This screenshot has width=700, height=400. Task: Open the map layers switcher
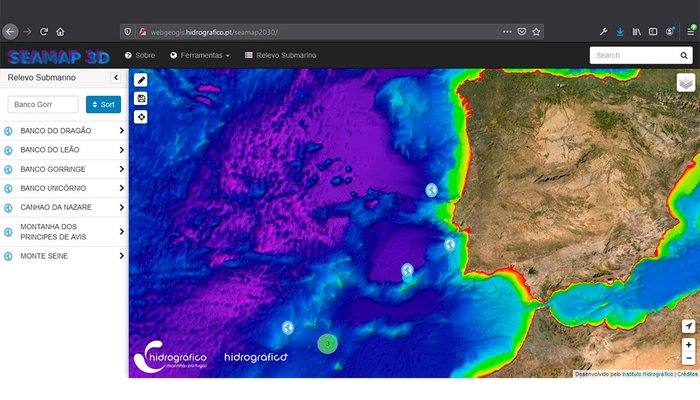[686, 83]
